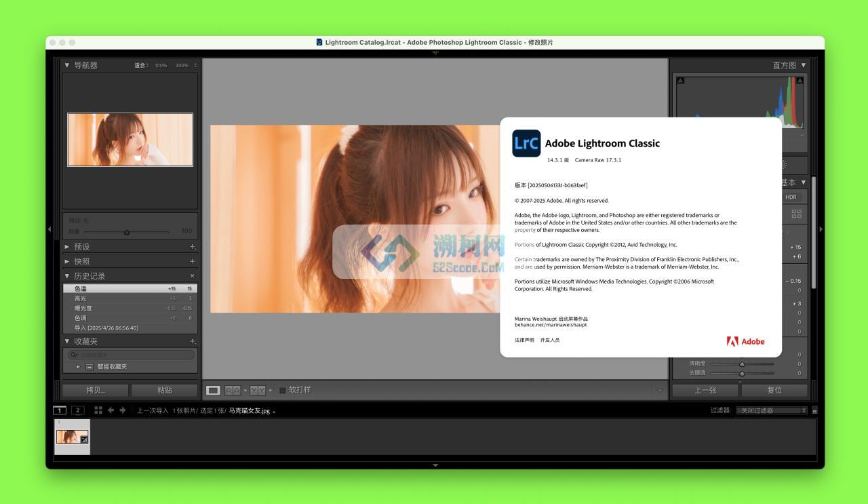Click the 智能收藏夹 collection set icon
The image size is (868, 504).
pos(89,366)
